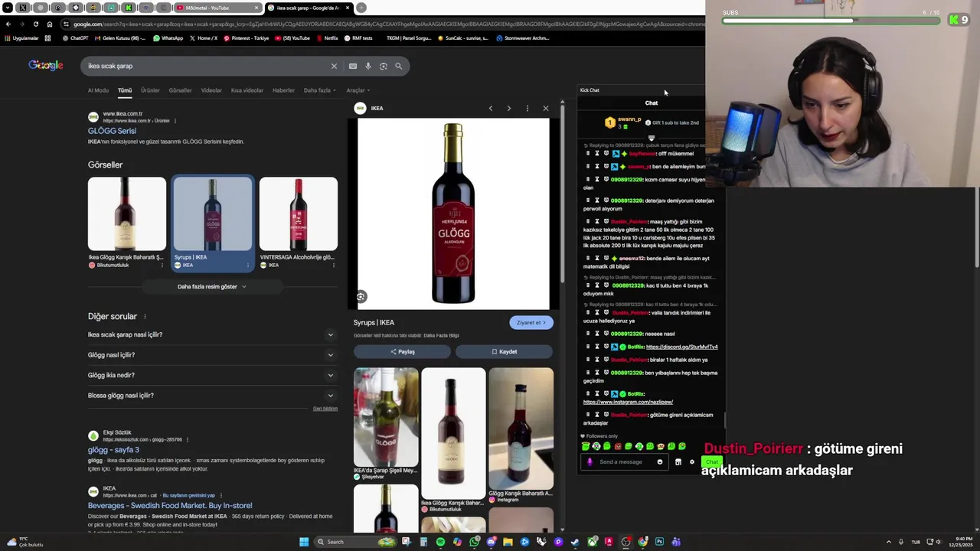Open three-dot menu in image preview panel
The width and height of the screenshot is (980, 551).
(527, 108)
